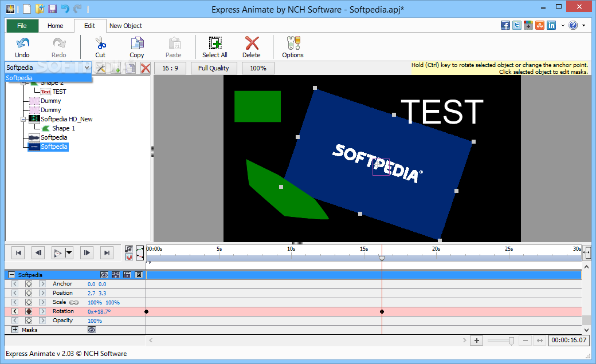The width and height of the screenshot is (596, 364).
Task: Share on LinkedIn icon
Action: [551, 25]
